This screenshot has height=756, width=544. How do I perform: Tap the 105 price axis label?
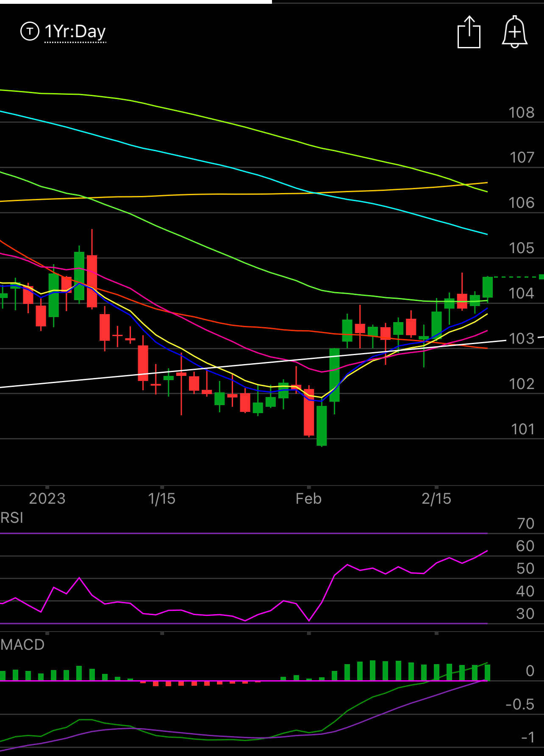coord(522,248)
